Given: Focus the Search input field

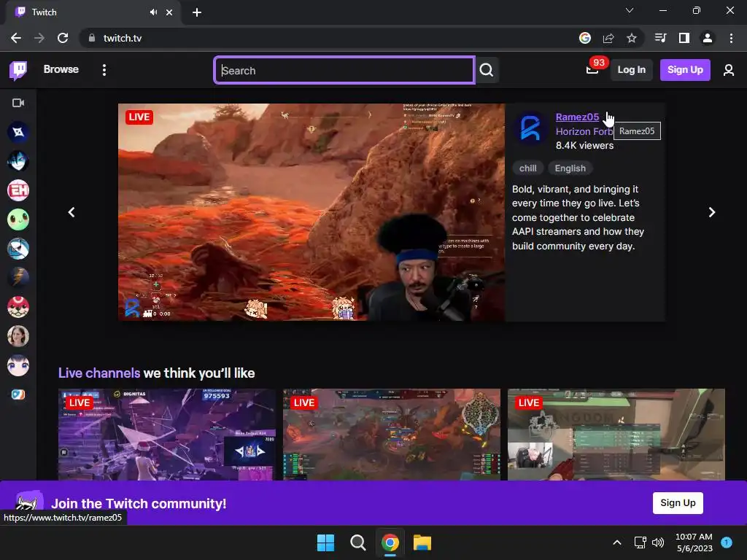Looking at the screenshot, I should click(x=344, y=71).
